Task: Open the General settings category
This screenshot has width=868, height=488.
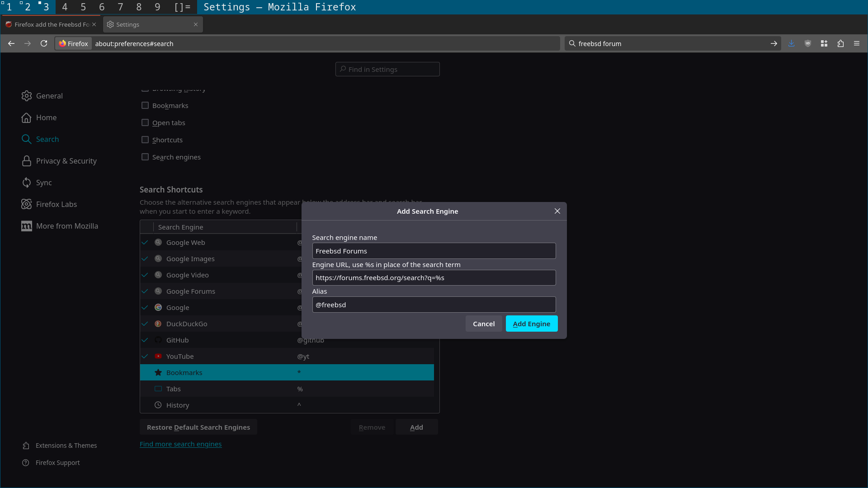Action: pos(49,96)
